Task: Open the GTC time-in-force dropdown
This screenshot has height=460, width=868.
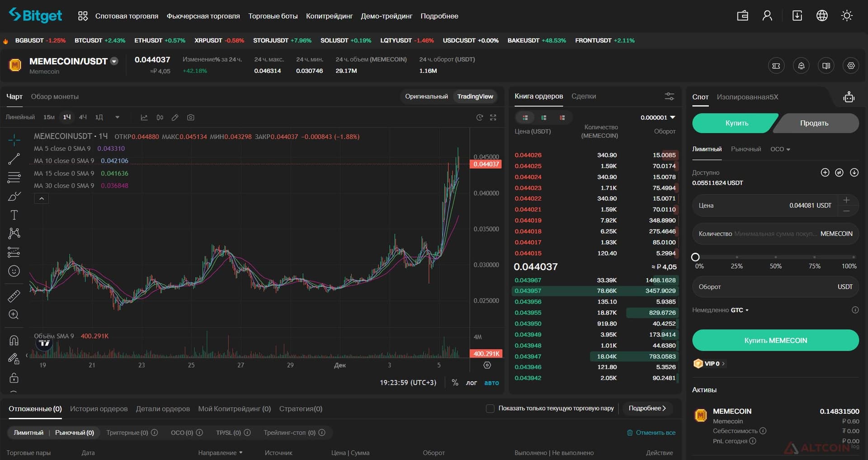Action: click(740, 310)
